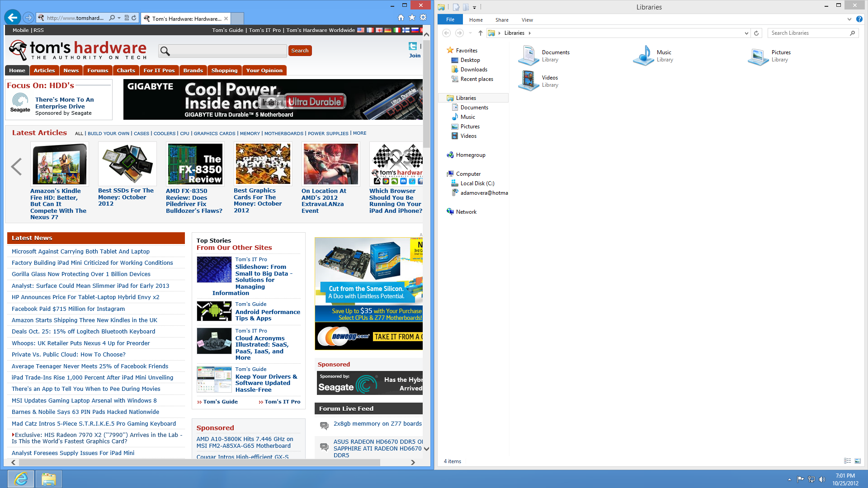Click the German flag site selector
The image size is (868, 488).
coord(388,30)
